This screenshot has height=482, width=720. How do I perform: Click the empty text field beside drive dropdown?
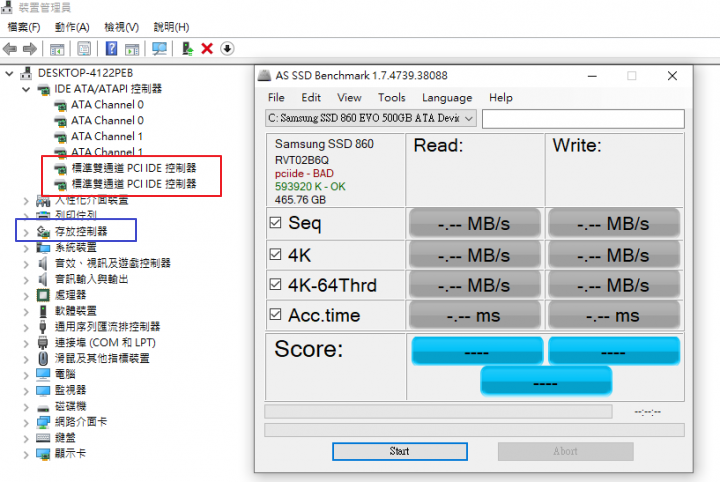point(583,119)
